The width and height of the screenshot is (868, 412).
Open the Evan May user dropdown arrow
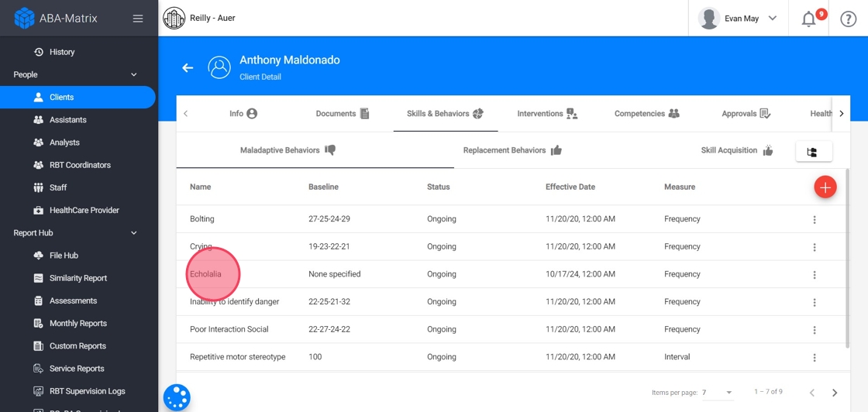coord(772,19)
